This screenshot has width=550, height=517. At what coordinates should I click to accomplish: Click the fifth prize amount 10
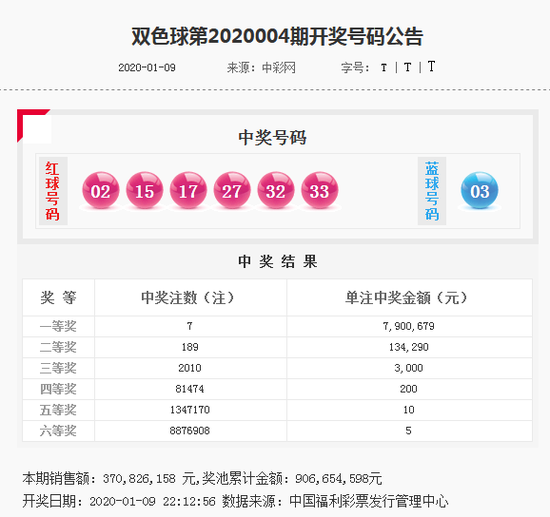click(409, 410)
